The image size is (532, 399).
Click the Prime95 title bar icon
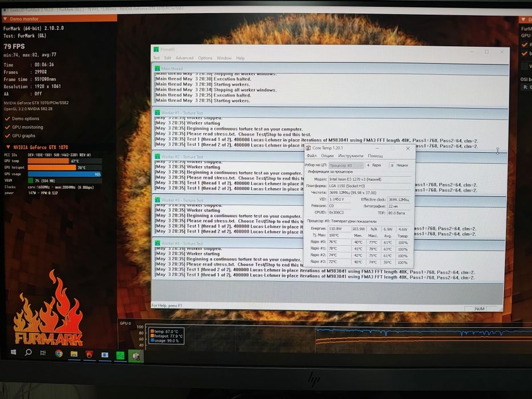point(156,50)
